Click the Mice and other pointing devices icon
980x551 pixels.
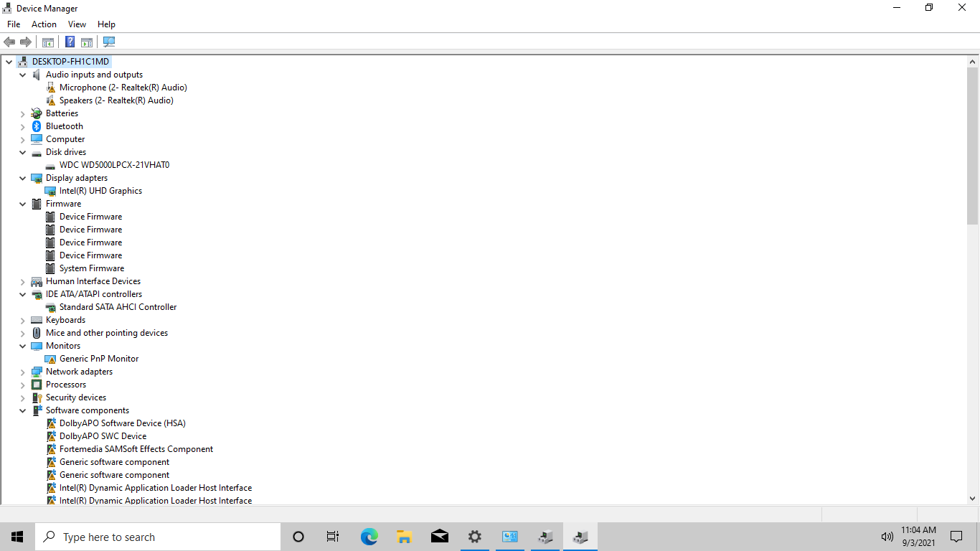[37, 333]
